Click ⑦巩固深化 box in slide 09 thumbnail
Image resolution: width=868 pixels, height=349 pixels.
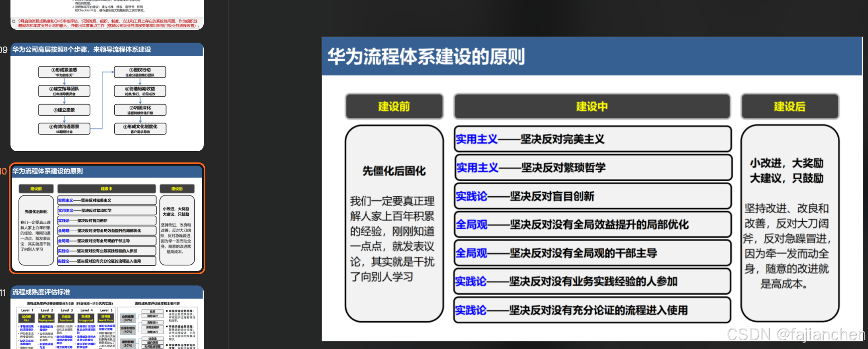pyautogui.click(x=140, y=110)
